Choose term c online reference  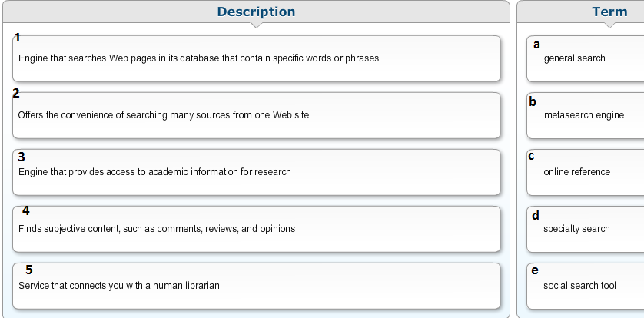coord(586,172)
